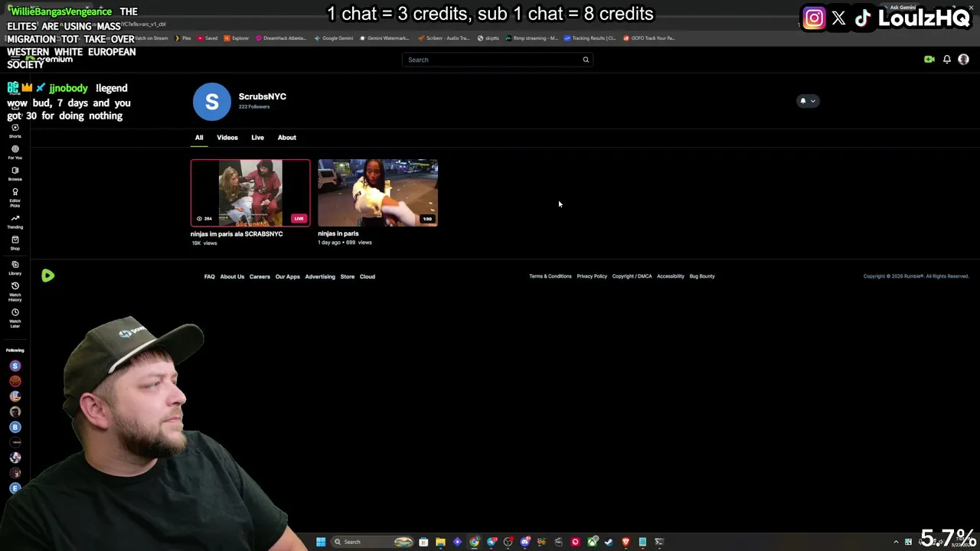The width and height of the screenshot is (980, 551).
Task: Open DreamHack Atlanta bookmark
Action: tap(281, 38)
